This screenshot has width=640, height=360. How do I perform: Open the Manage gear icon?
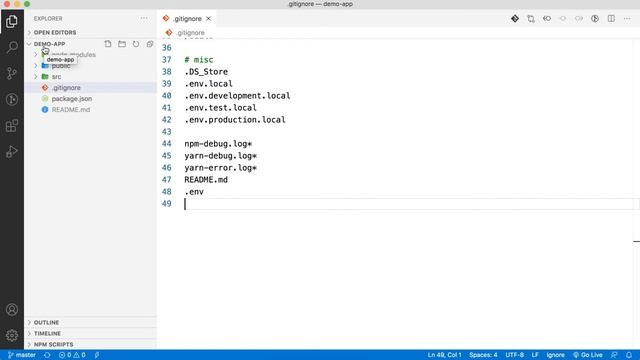pyautogui.click(x=12, y=336)
